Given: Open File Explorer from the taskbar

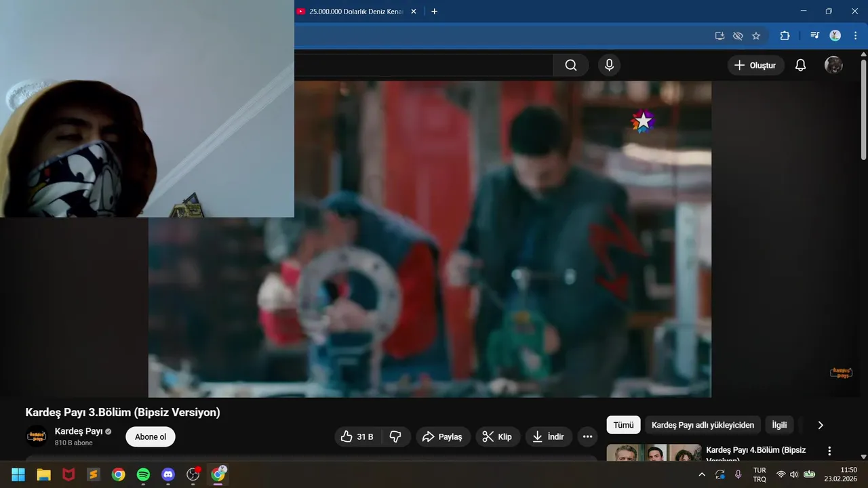Looking at the screenshot, I should click(43, 474).
